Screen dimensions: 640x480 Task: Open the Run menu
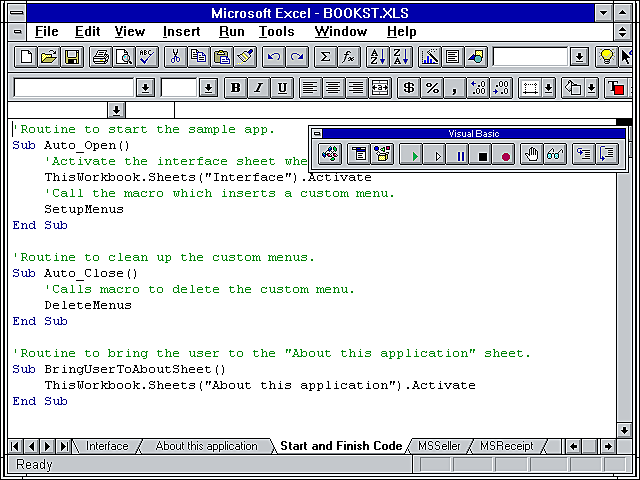click(x=231, y=31)
